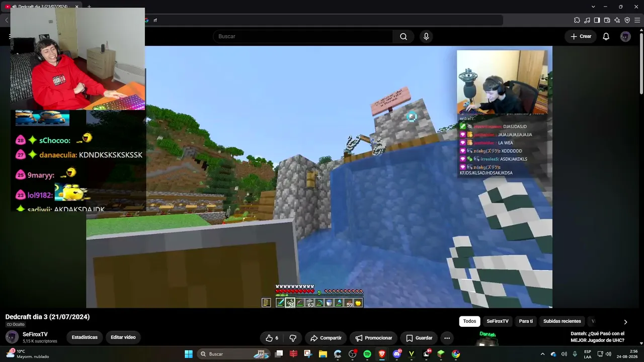Like the Dedcraft dia 3 video

(272, 338)
